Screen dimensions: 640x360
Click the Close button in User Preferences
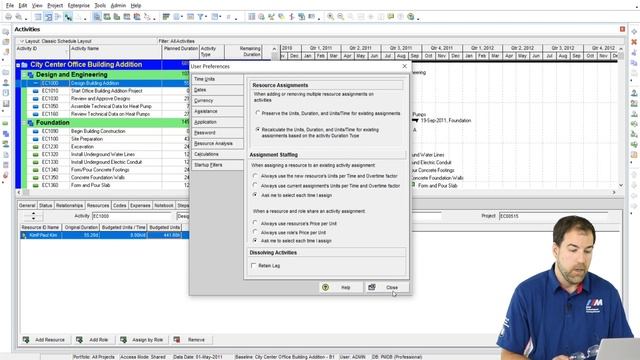point(387,287)
